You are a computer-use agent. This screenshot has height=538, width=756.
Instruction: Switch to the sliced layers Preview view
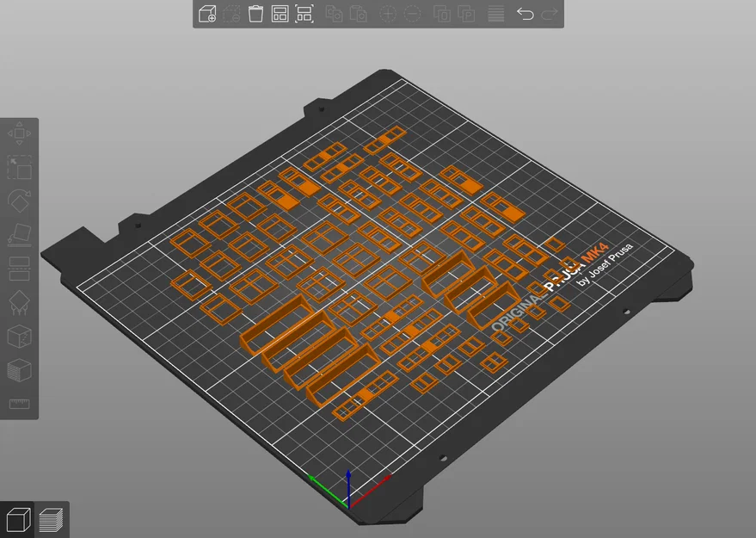click(x=51, y=520)
